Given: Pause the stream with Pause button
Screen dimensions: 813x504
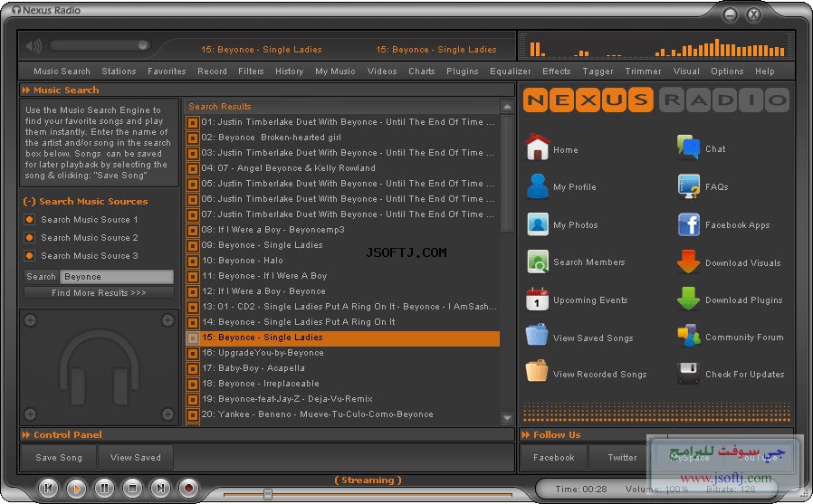Looking at the screenshot, I should tap(104, 488).
